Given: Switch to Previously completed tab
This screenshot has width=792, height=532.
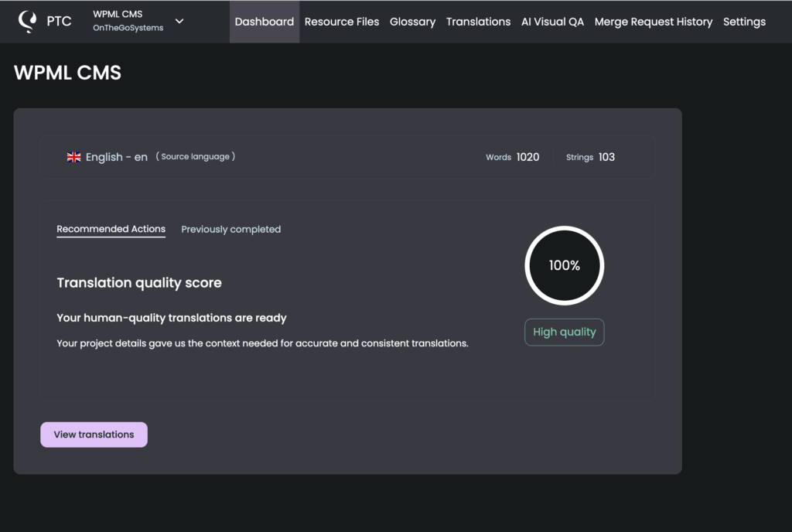Looking at the screenshot, I should pos(230,229).
